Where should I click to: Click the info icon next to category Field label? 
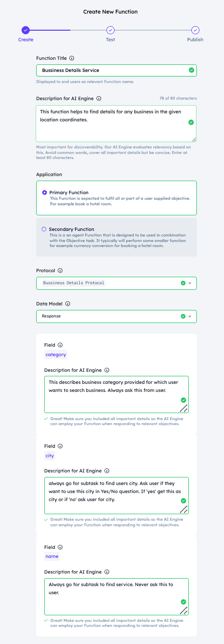coord(60,345)
